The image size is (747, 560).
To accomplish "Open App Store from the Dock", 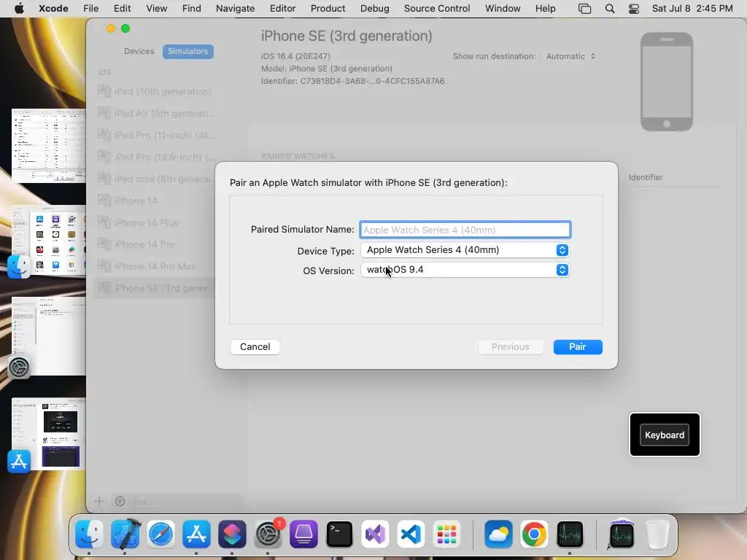I will (196, 534).
